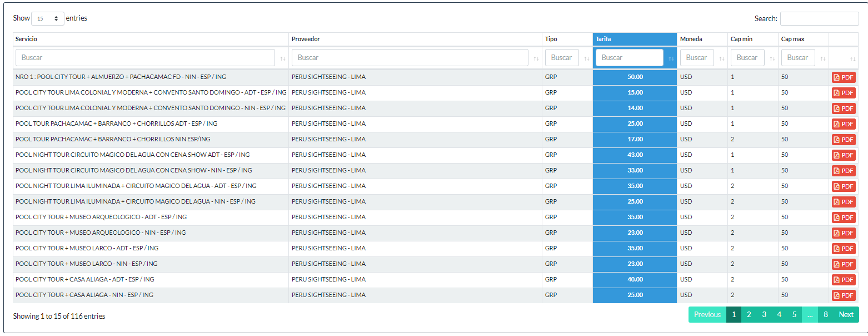Click sort arrows in Servicio filter column
868x336 pixels.
283,58
